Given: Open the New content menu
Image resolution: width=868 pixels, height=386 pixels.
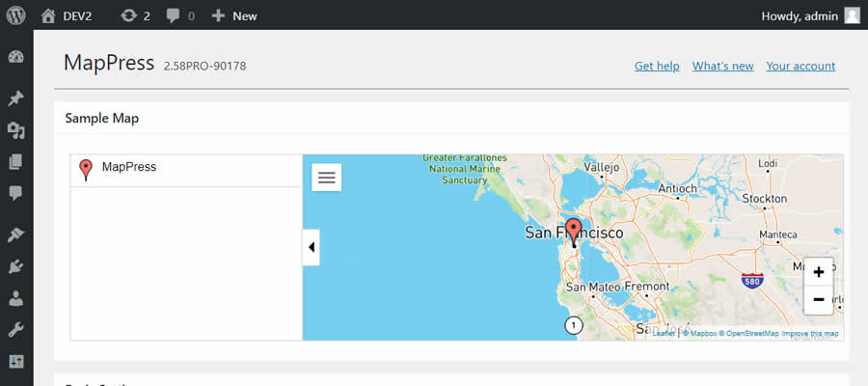Looking at the screenshot, I should pyautogui.click(x=234, y=16).
